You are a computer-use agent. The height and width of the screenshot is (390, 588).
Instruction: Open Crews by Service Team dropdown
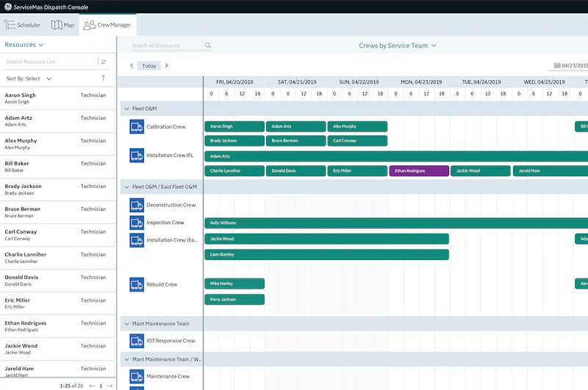(397, 46)
